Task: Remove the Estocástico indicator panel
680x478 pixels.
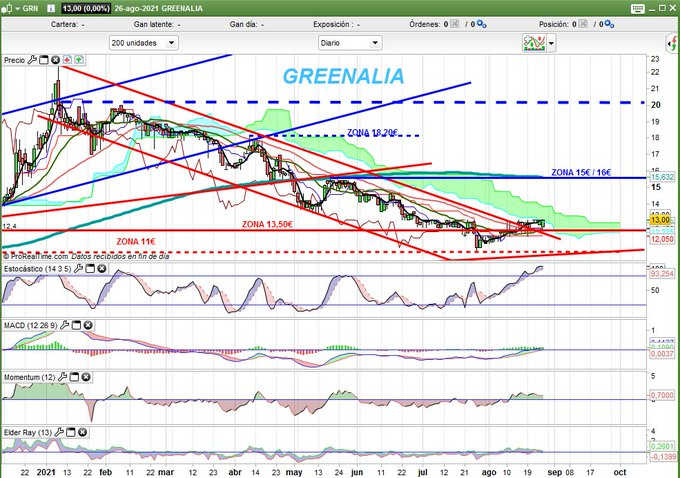Action: click(102, 269)
